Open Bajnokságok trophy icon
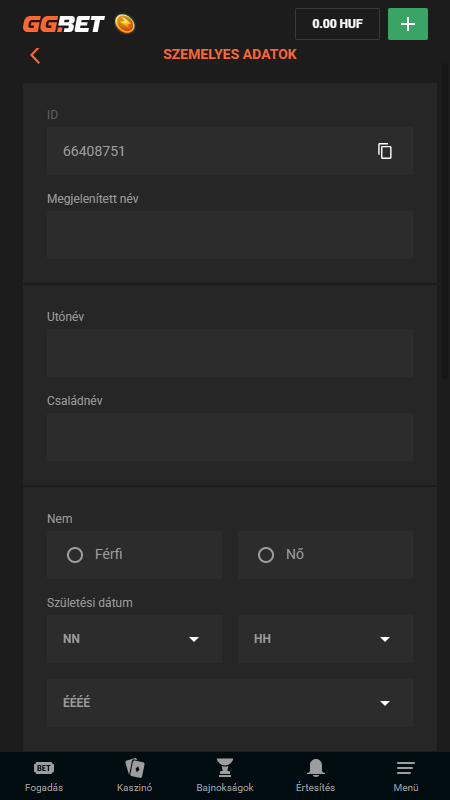450x800 pixels. tap(225, 776)
